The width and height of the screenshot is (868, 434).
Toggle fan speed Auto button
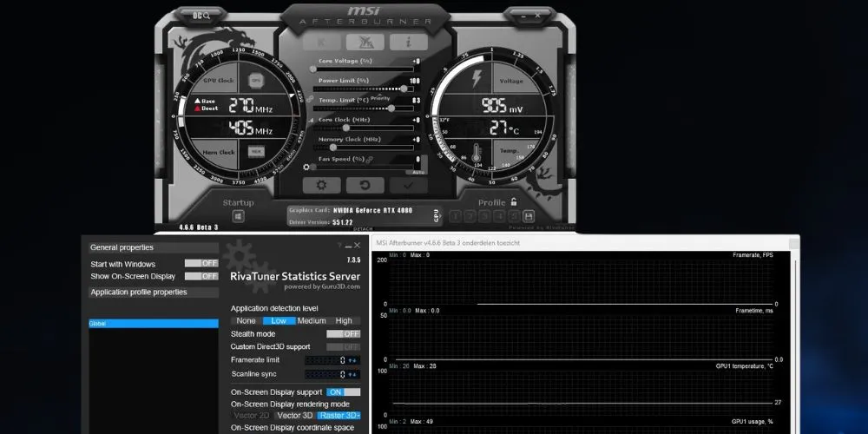417,172
